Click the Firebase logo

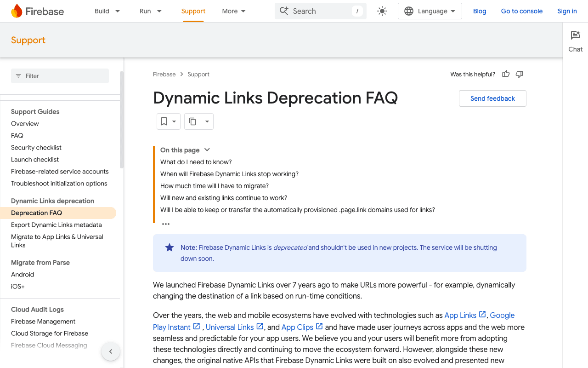coord(37,11)
